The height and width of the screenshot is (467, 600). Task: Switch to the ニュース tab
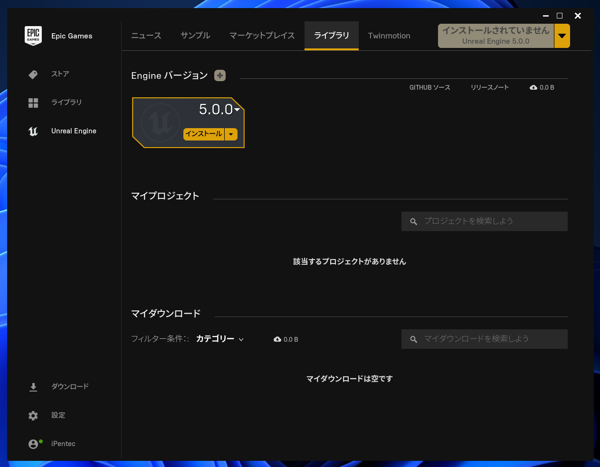[x=146, y=36]
